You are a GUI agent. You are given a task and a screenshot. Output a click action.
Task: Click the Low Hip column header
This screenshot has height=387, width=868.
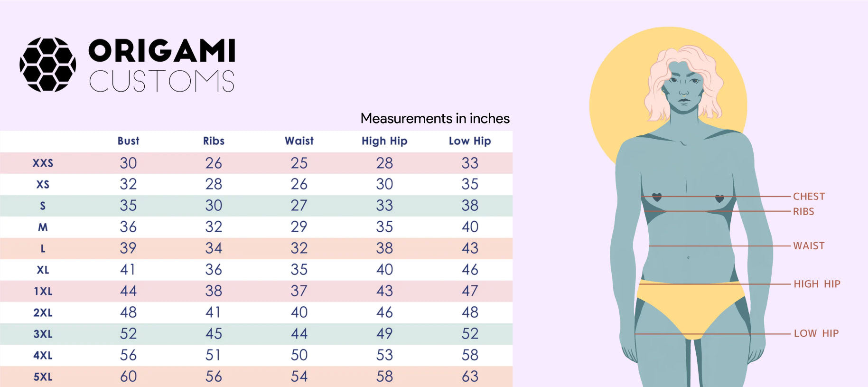470,141
